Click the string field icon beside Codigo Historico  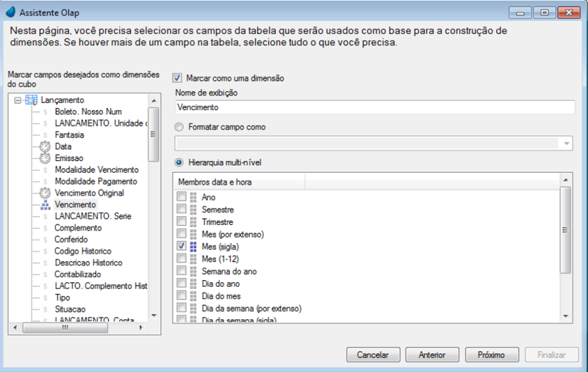tap(46, 251)
